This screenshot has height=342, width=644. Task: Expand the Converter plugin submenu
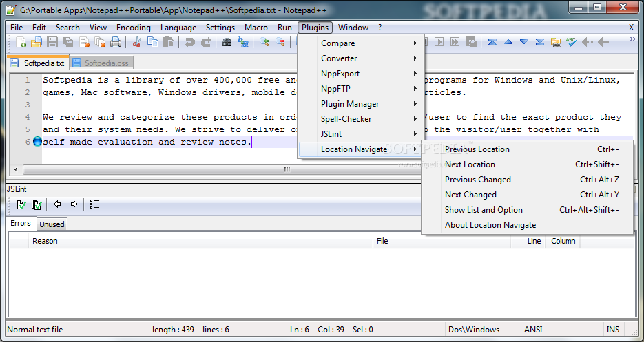tap(361, 58)
